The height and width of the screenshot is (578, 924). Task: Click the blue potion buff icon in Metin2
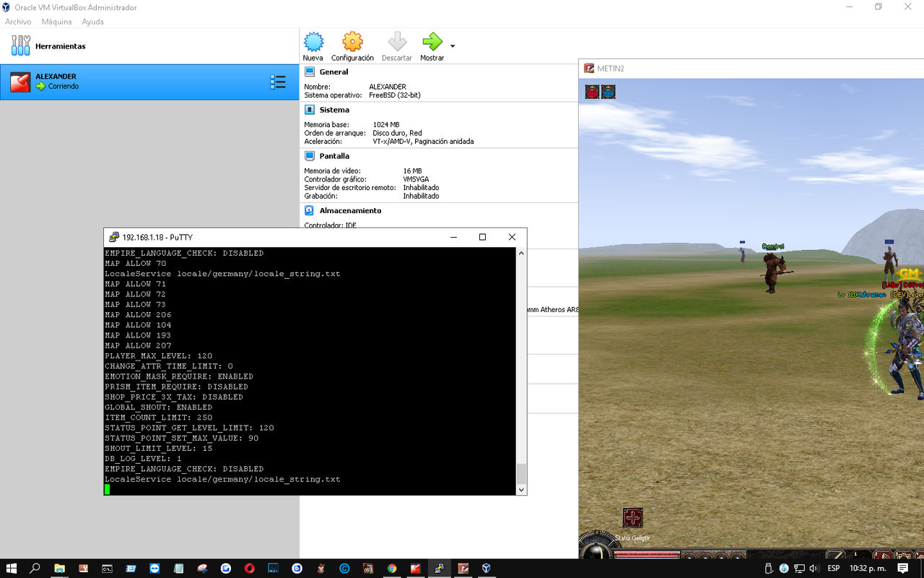[x=609, y=92]
